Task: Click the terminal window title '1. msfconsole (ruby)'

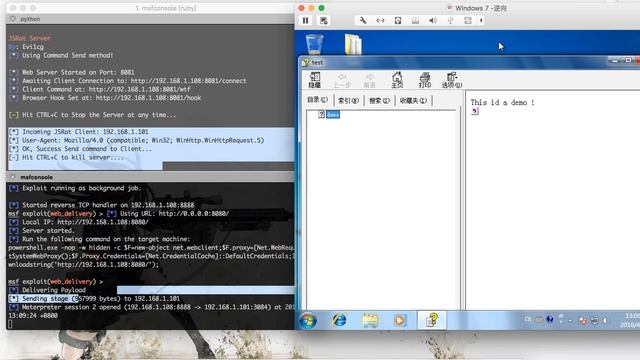Action: coord(165,8)
